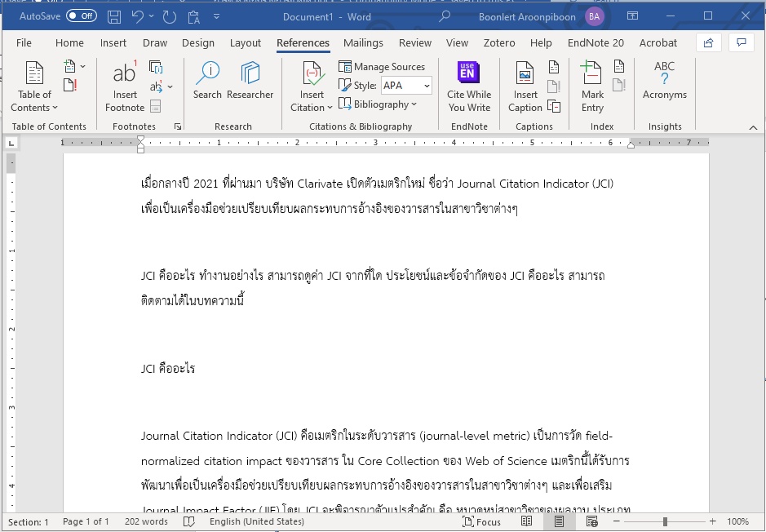The image size is (766, 532).
Task: Click the 202 words count in status bar
Action: click(146, 521)
